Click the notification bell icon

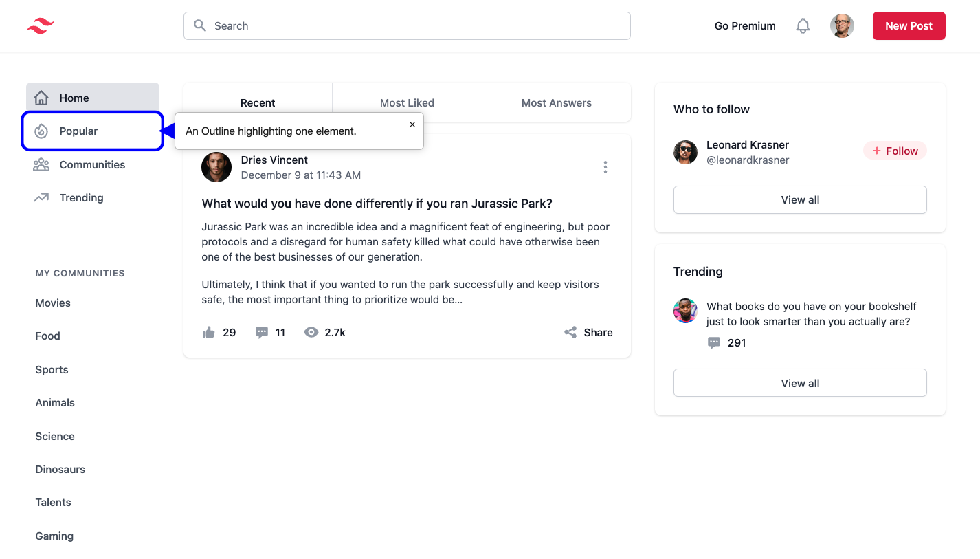point(803,26)
